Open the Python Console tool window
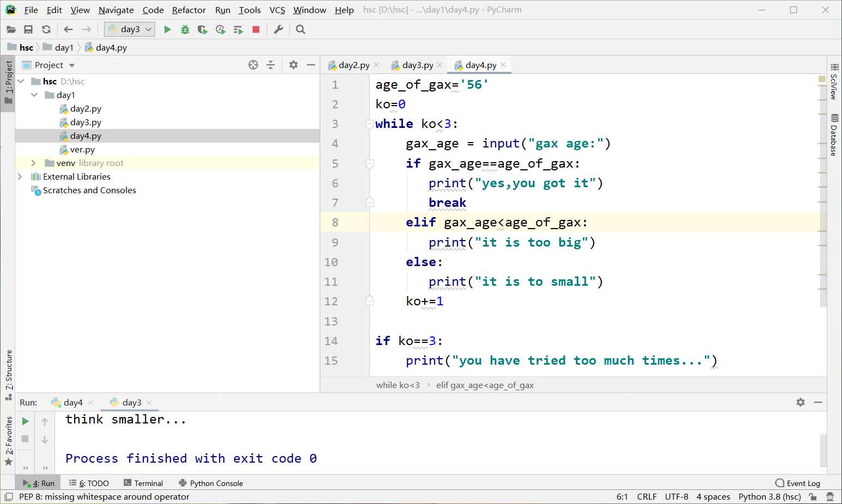Image resolution: width=842 pixels, height=504 pixels. [x=211, y=483]
